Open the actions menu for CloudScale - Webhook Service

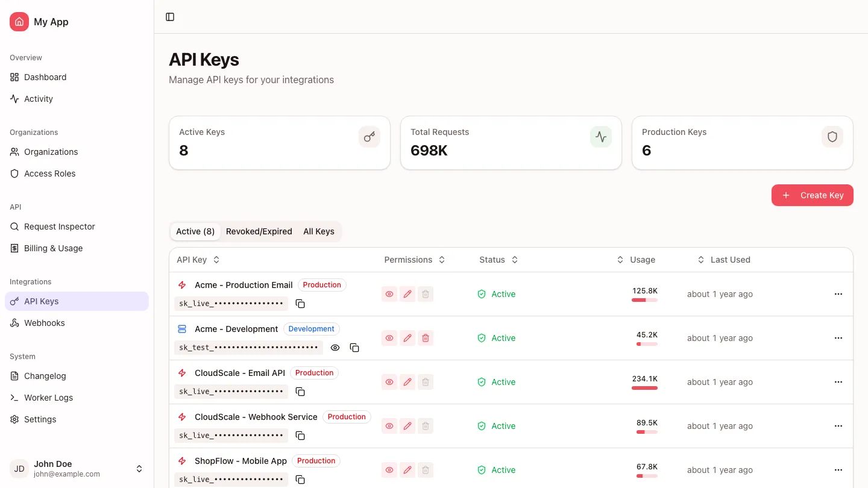tap(838, 426)
